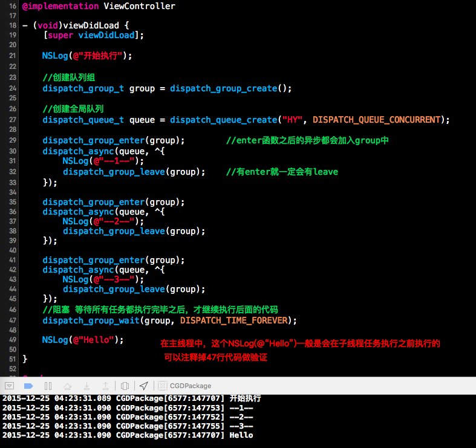The image size is (476, 448).
Task: Click dispatch_group_leave on line 44
Action: click(x=114, y=289)
